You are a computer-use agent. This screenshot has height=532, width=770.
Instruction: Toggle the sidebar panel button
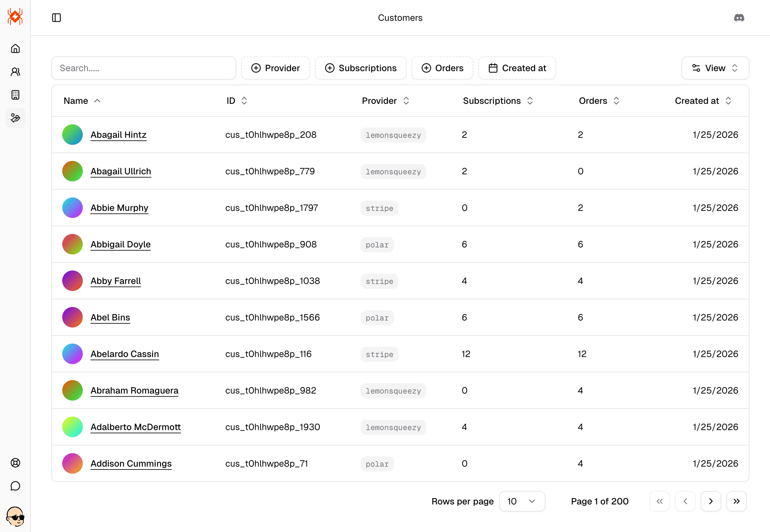coord(56,18)
